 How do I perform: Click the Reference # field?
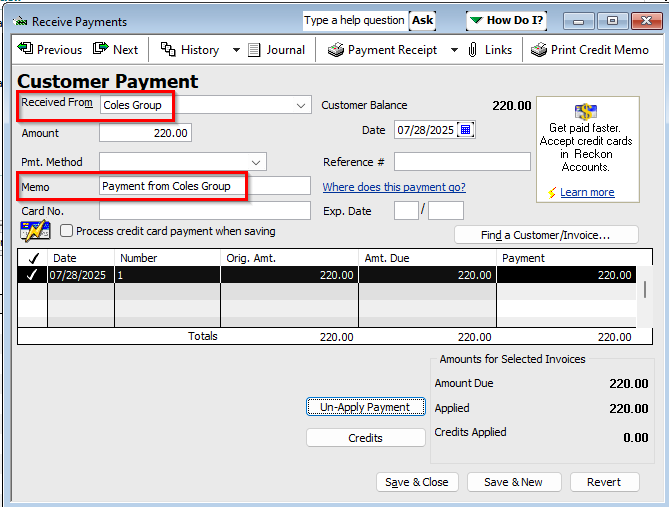(x=462, y=162)
